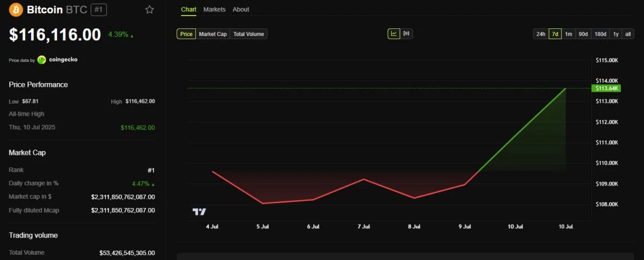The width and height of the screenshot is (644, 260).
Task: Select the Market Cap chart mode
Action: [x=213, y=34]
